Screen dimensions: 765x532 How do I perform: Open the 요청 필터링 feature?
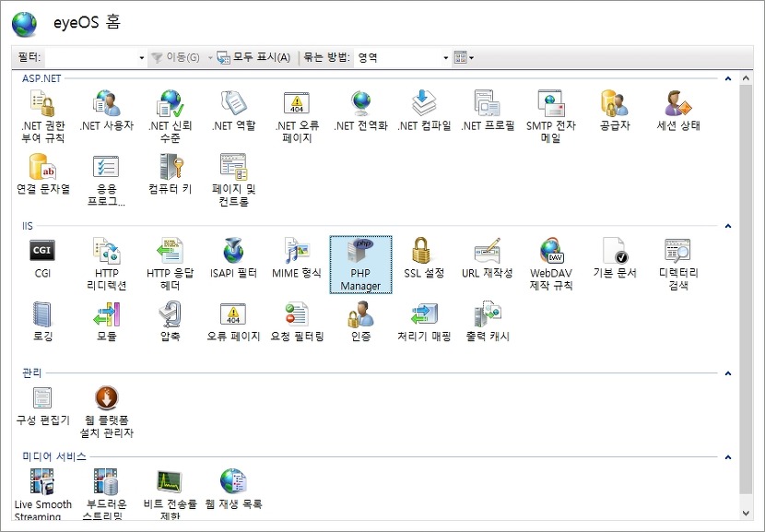297,322
